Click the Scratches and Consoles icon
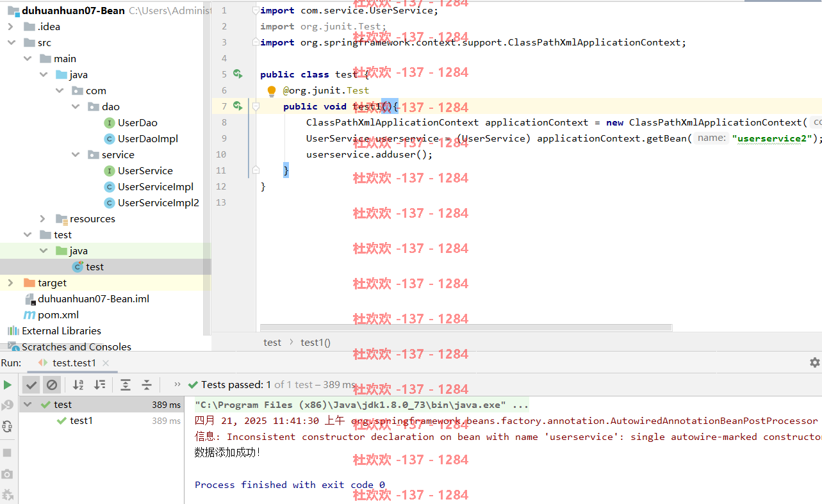This screenshot has width=822, height=504. (x=13, y=347)
